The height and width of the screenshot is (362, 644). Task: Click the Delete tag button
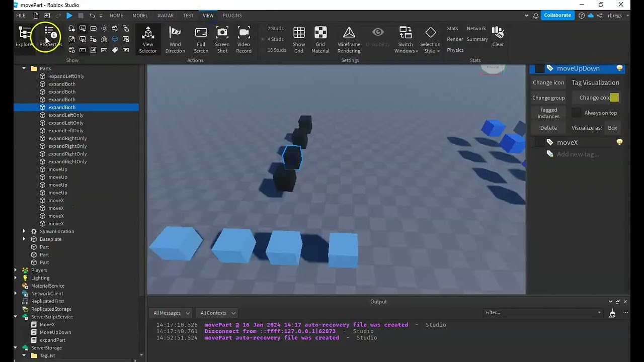pos(548,128)
